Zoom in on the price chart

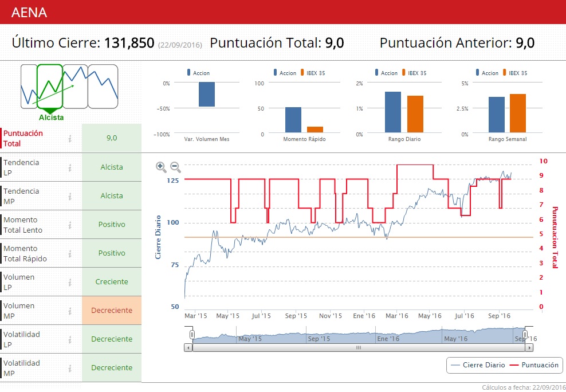point(161,167)
